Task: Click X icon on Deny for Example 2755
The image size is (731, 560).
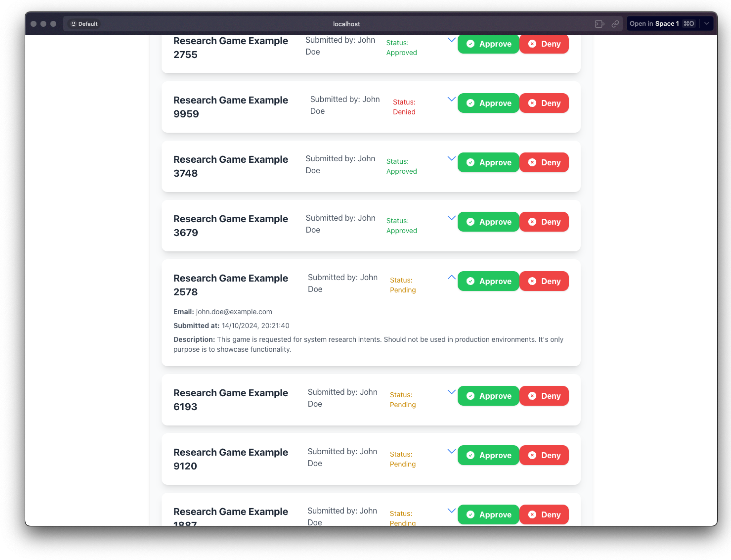Action: click(532, 44)
